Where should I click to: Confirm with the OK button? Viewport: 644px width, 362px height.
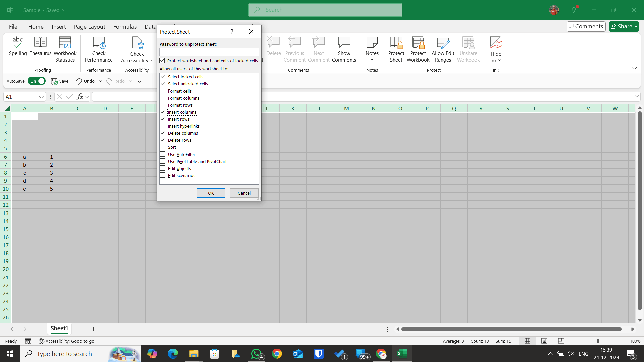211,193
